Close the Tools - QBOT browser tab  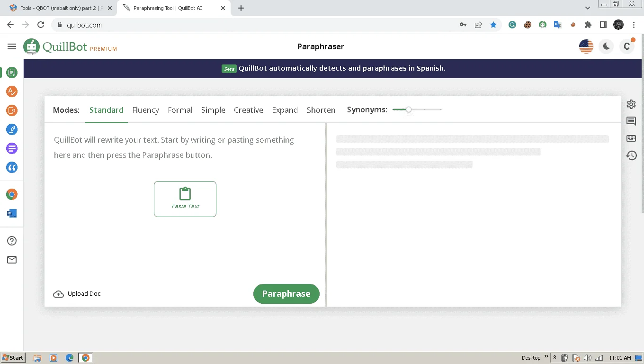110,8
